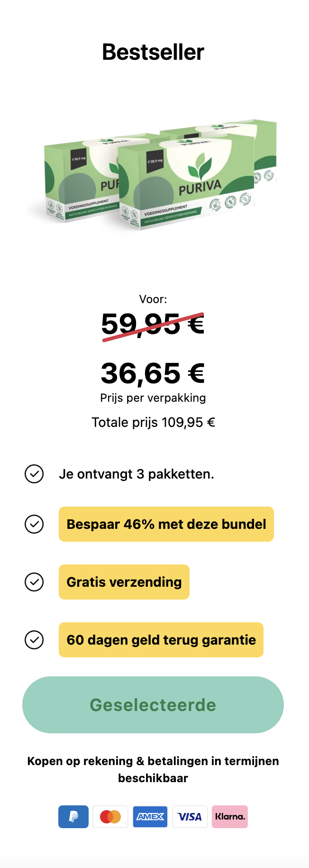Image resolution: width=309 pixels, height=868 pixels.
Task: Click checkmark beside 60 dagen garantie
Action: tap(34, 640)
